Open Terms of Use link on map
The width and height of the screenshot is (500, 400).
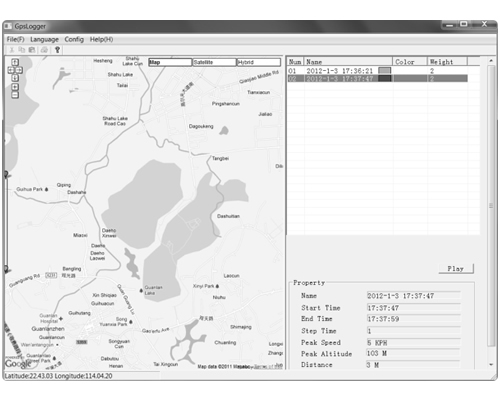(268, 366)
